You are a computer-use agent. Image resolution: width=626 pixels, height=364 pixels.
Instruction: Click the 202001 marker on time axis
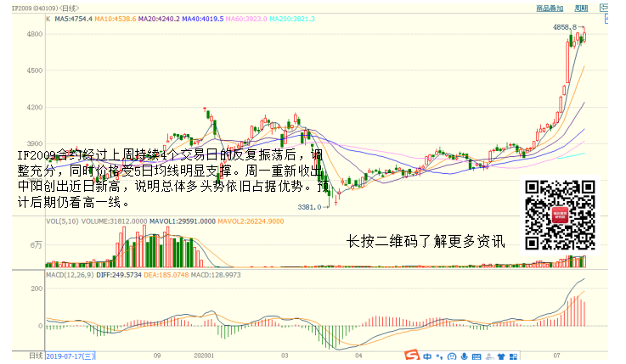click(204, 356)
